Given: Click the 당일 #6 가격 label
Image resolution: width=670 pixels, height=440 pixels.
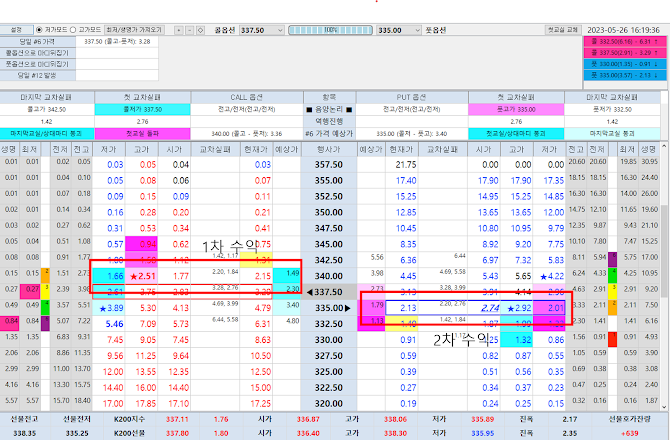Looking at the screenshot, I should point(38,41).
